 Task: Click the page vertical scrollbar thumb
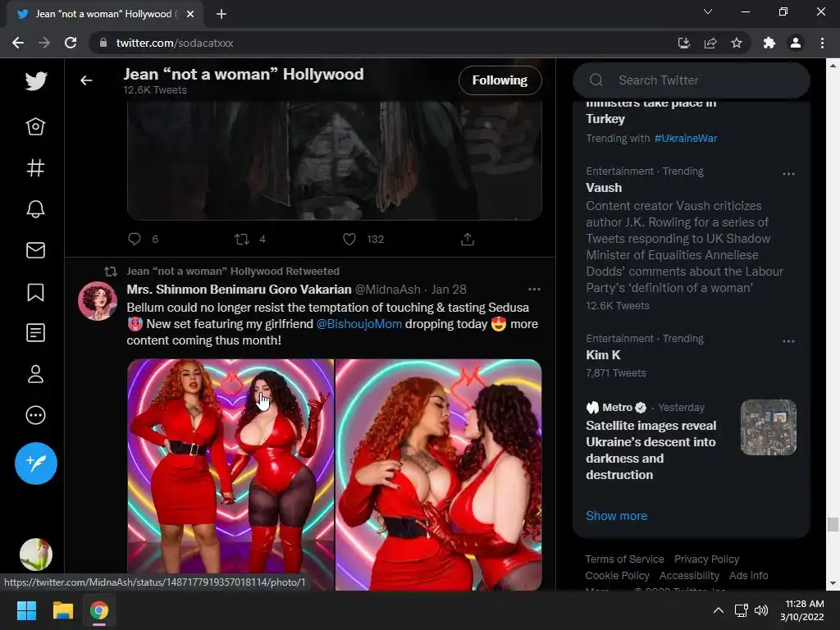[x=833, y=524]
